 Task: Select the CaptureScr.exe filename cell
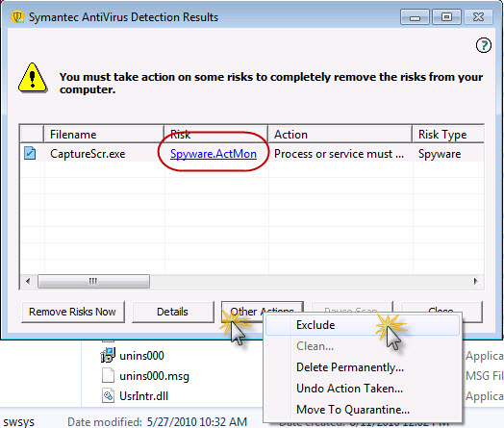88,154
